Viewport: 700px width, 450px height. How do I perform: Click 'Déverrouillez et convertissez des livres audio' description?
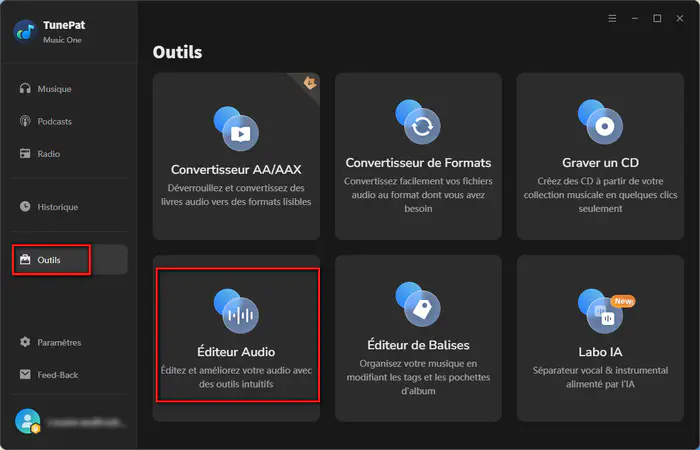236,195
